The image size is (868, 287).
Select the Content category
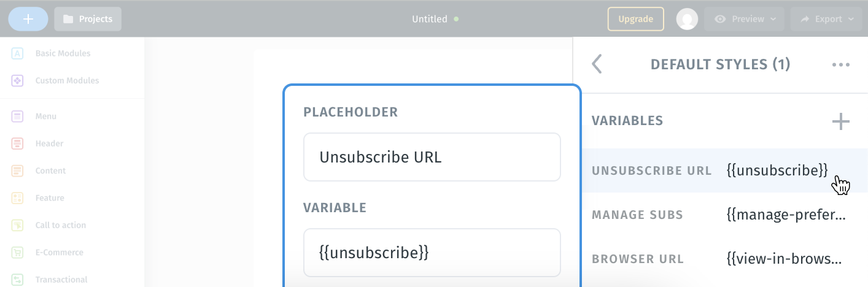point(50,170)
